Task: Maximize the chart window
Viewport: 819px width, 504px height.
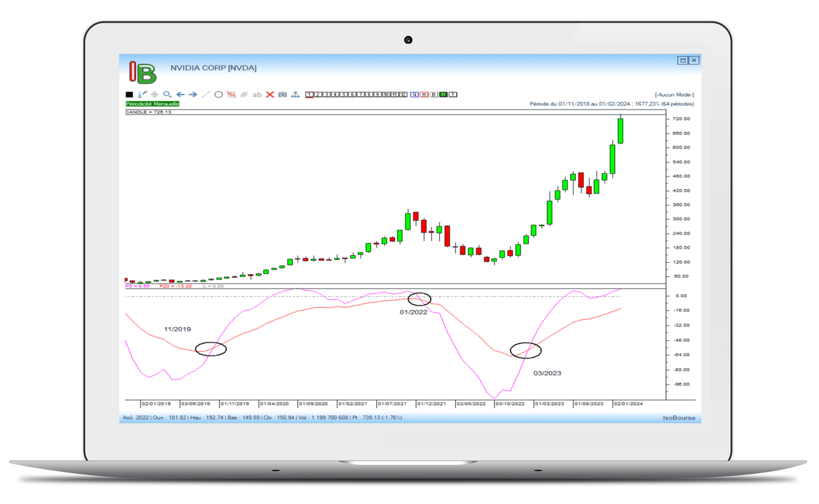Action: point(682,60)
